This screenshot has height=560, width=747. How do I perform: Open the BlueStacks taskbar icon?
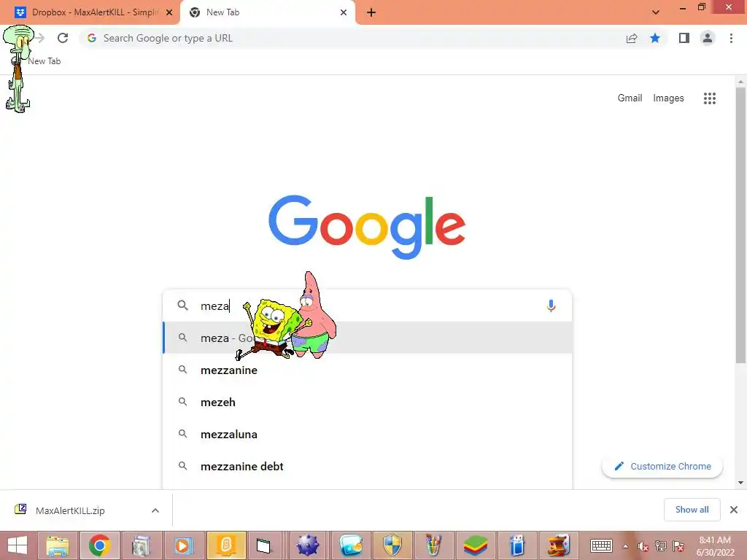pyautogui.click(x=476, y=545)
